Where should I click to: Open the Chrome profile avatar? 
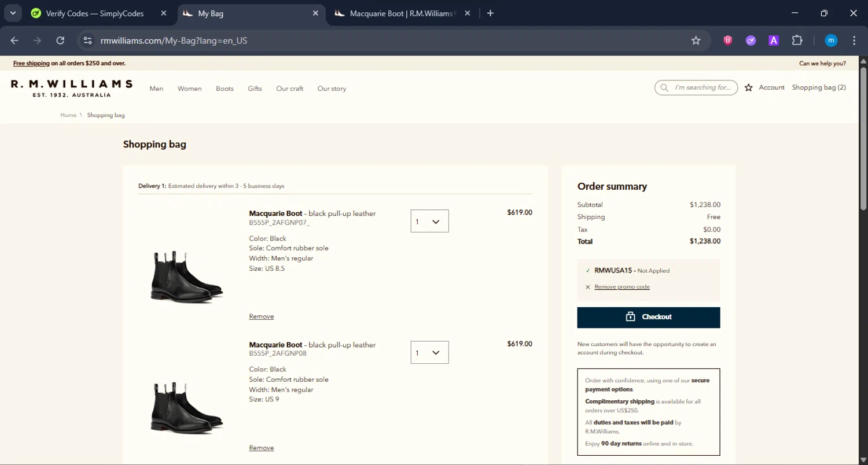[x=831, y=40]
